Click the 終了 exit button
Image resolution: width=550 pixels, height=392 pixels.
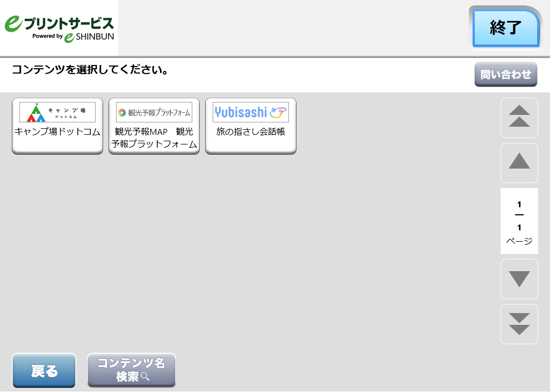tap(505, 28)
